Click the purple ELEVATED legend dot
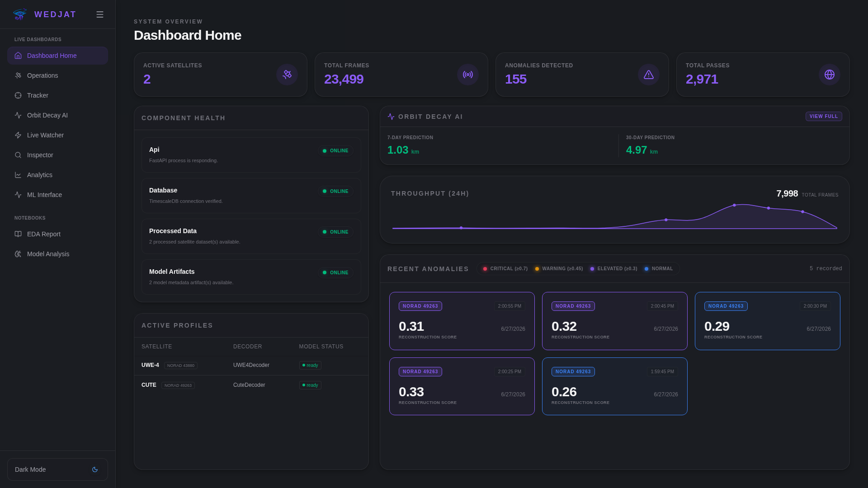The height and width of the screenshot is (488, 868). pos(592,269)
